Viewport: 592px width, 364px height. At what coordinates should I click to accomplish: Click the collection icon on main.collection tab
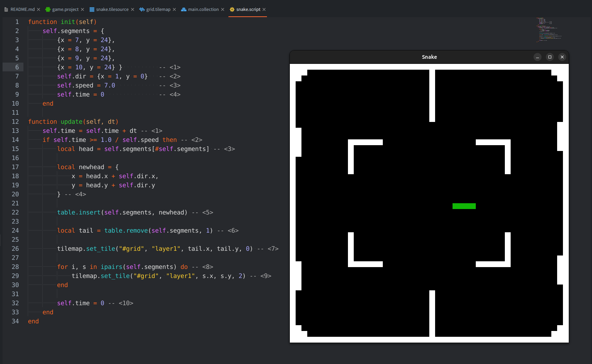pyautogui.click(x=184, y=9)
